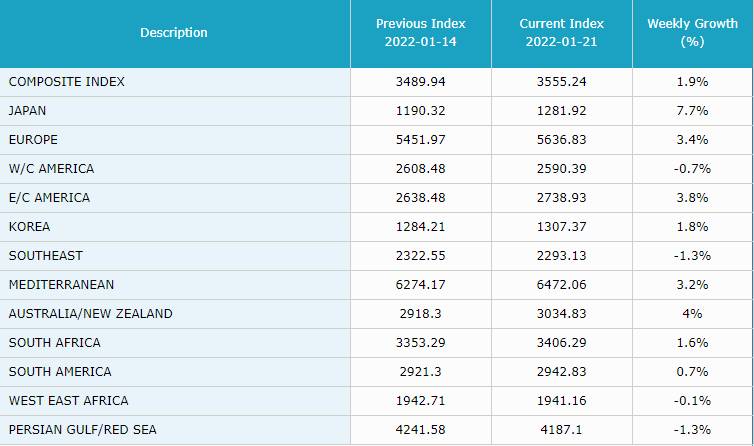Viewport: 754px width, 446px height.
Task: Click the Previous Index 2022-01-14 header
Action: tap(420, 33)
